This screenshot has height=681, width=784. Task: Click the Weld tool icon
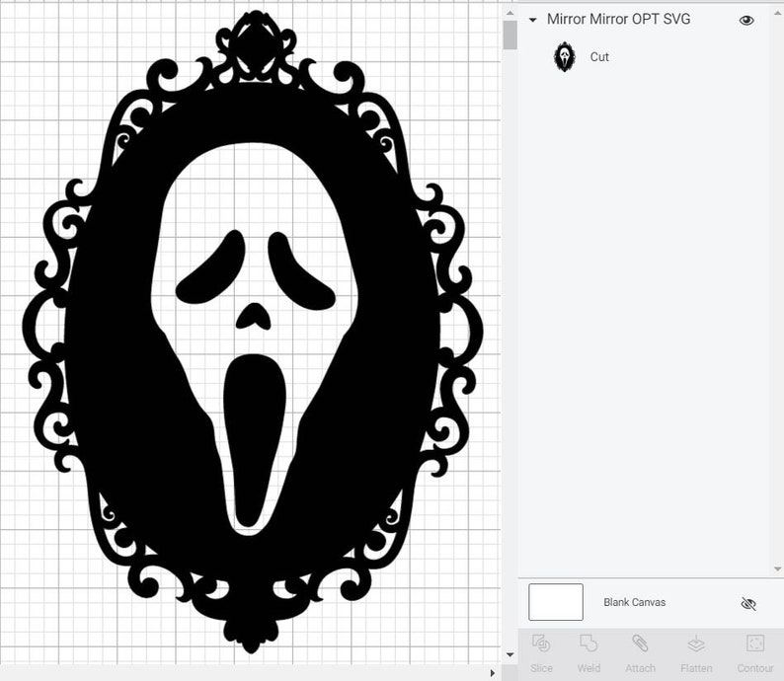coord(588,643)
